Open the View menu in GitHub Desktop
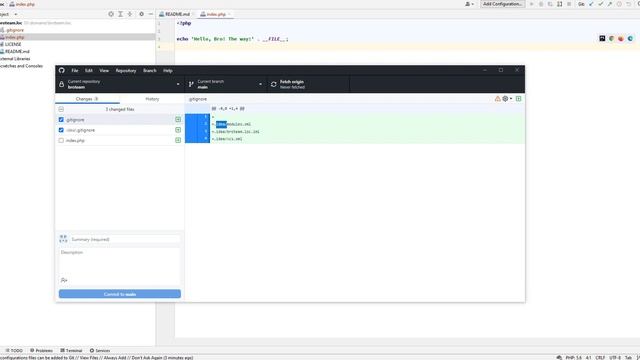Viewport: 640px width, 360px height. coord(104,71)
